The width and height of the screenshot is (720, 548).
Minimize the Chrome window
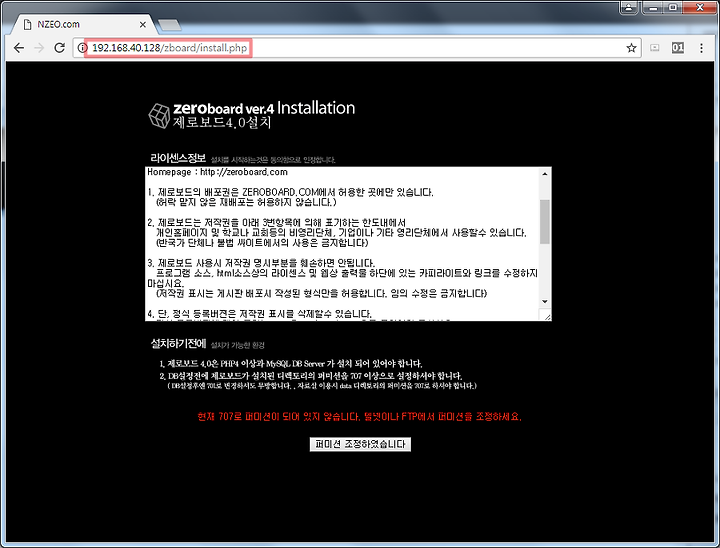click(653, 7)
